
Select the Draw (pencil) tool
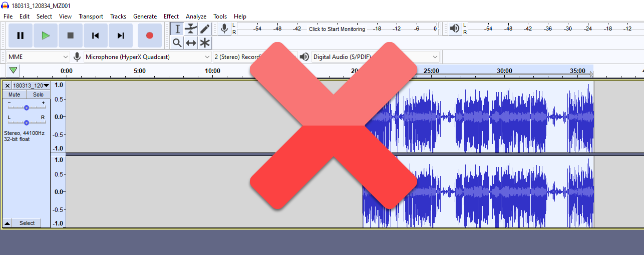tap(205, 29)
